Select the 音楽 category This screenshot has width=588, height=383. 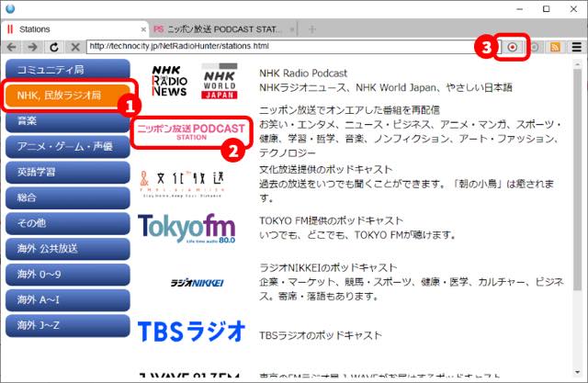coord(68,120)
